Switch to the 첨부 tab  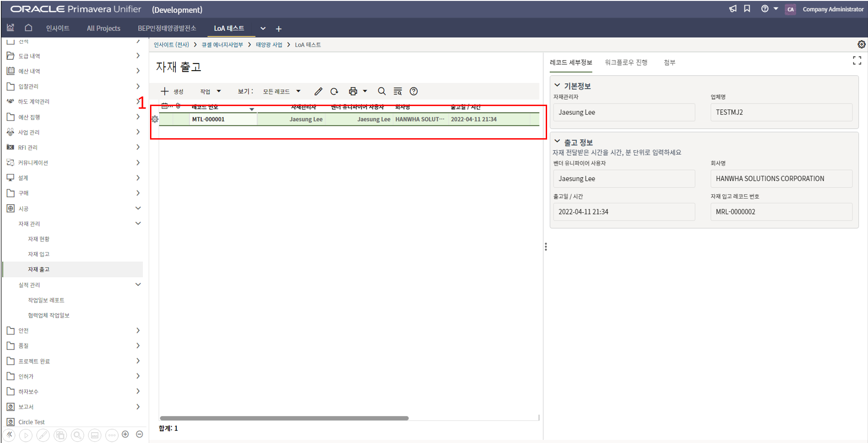669,63
